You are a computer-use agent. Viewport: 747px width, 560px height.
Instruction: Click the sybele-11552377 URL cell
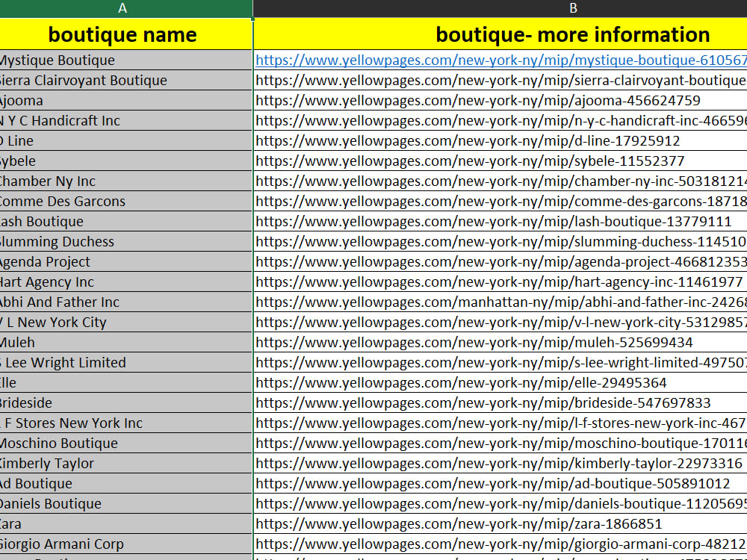[500, 161]
